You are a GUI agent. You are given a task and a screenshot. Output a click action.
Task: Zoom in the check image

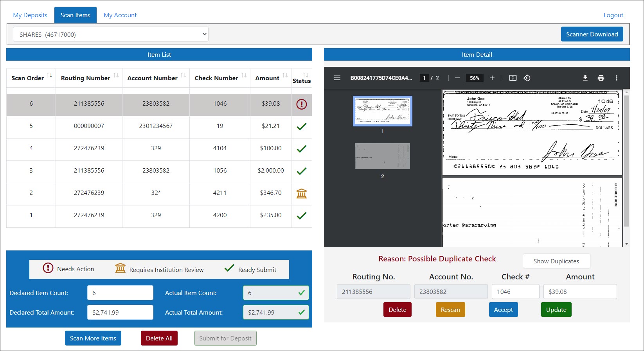pos(492,78)
